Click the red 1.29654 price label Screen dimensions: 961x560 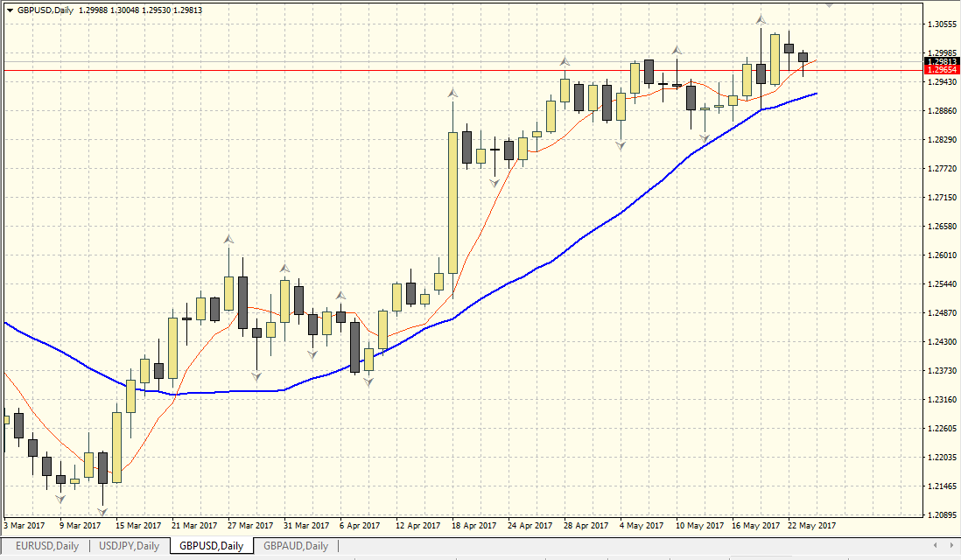[x=941, y=71]
